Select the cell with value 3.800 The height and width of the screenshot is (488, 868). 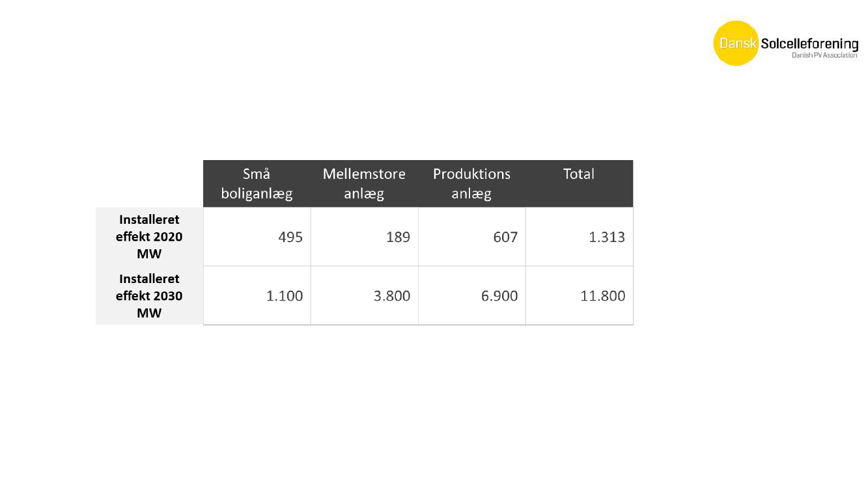pos(365,295)
